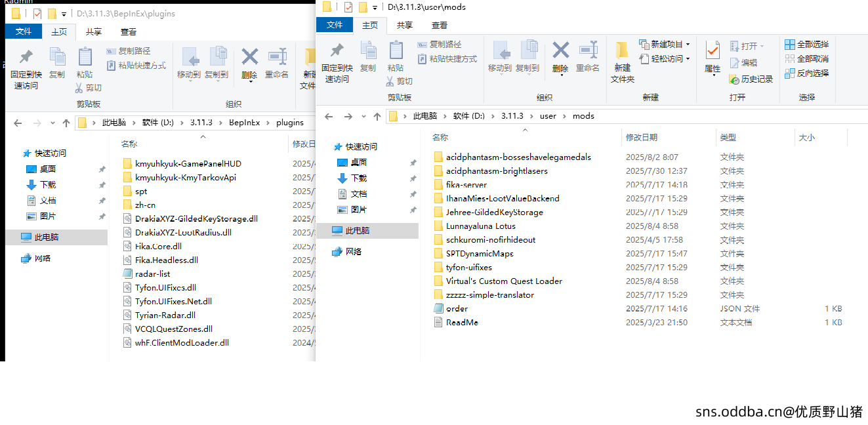868x425 pixels.
Task: Open recent locations dropdown in mods window
Action: (x=364, y=116)
